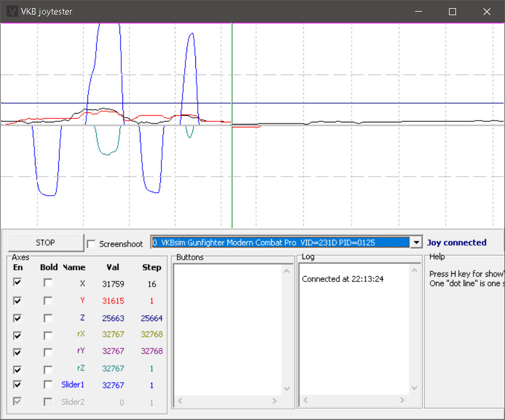Enable Bold for the rY axis

(48, 352)
